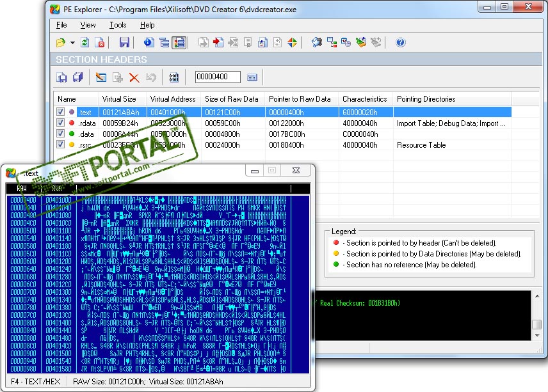Click Real Checksum text in log pane
The image size is (548, 392).
coord(360,303)
